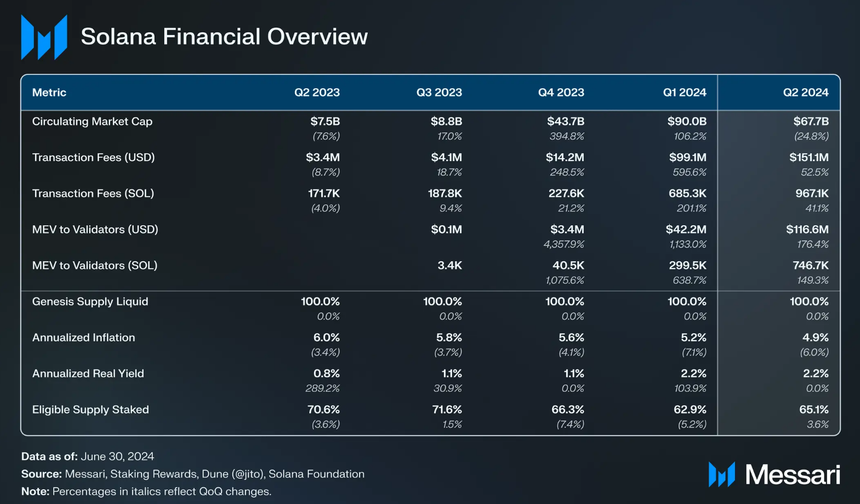Click the '71.6%' supply staked value

point(446,410)
